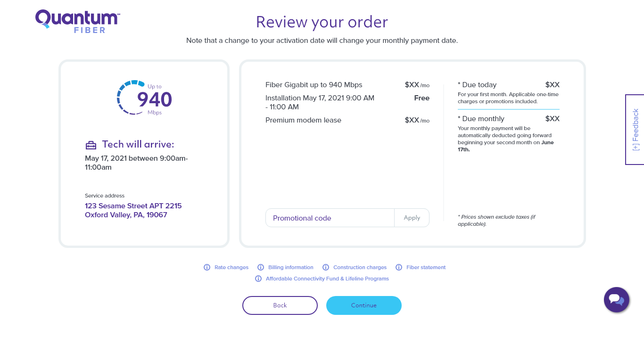The image size is (644, 362).
Task: Open Affordable Connectivity Fund & Lifeline Programs link
Action: click(x=327, y=279)
